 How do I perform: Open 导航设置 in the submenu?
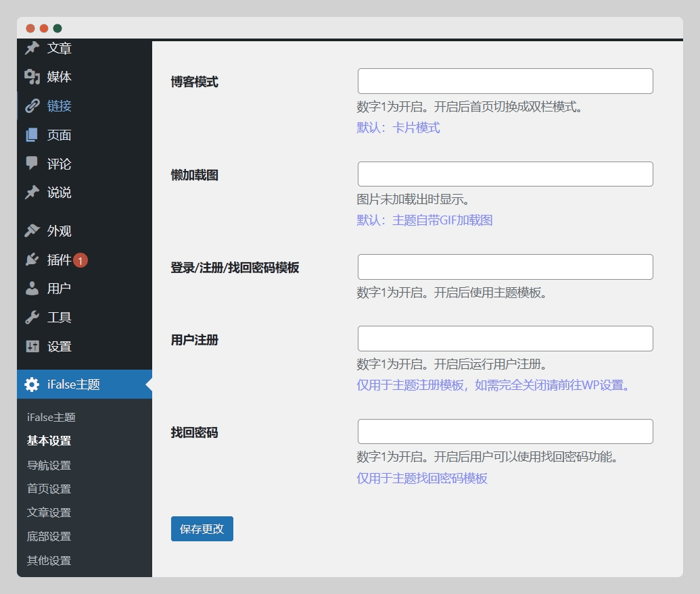tap(49, 465)
